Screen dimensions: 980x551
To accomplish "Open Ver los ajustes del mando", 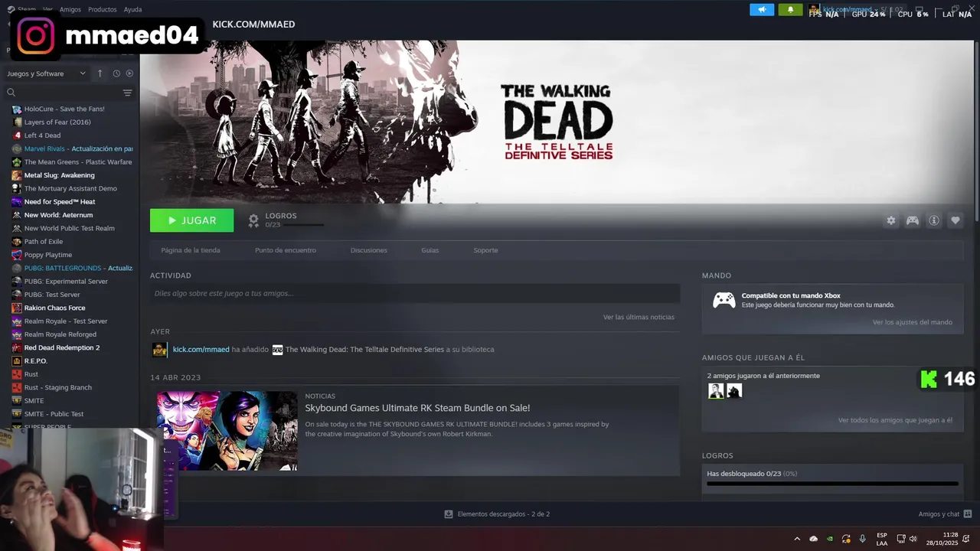I will pyautogui.click(x=913, y=322).
